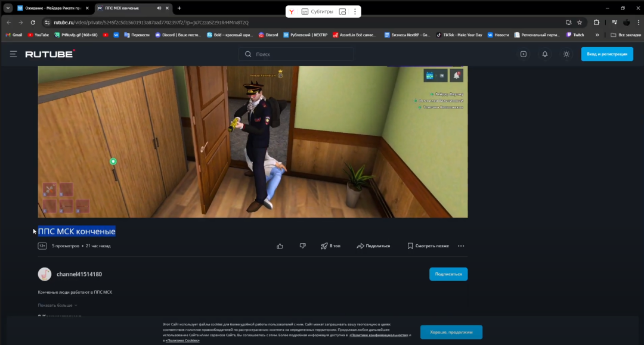The width and height of the screenshot is (644, 345).
Task: Open Yandex icon in floating toolbar
Action: point(292,12)
